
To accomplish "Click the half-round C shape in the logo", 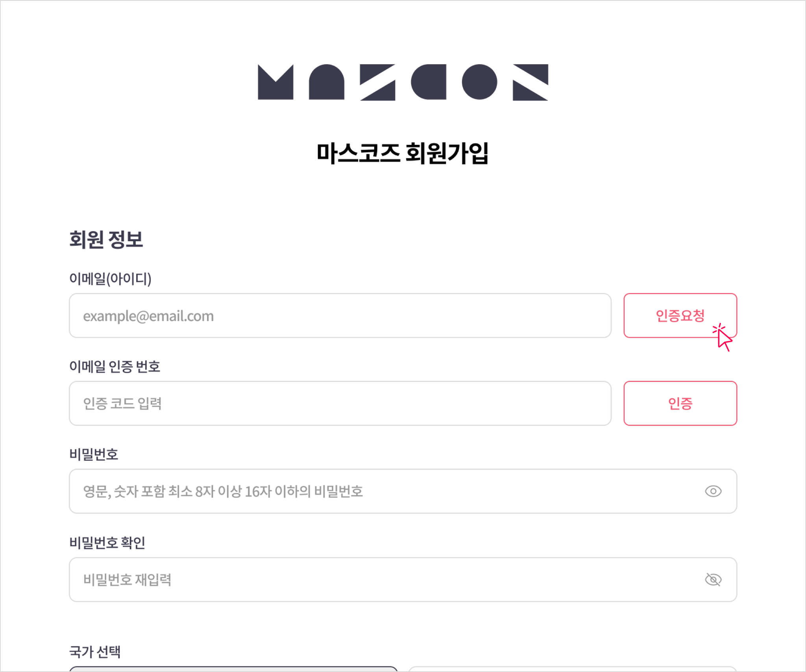I will tap(429, 82).
